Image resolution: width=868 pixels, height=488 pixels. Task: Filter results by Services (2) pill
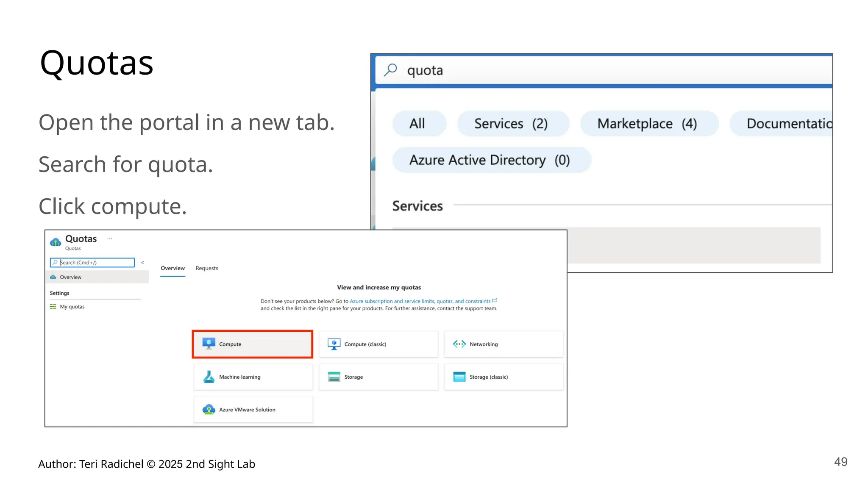coord(512,124)
